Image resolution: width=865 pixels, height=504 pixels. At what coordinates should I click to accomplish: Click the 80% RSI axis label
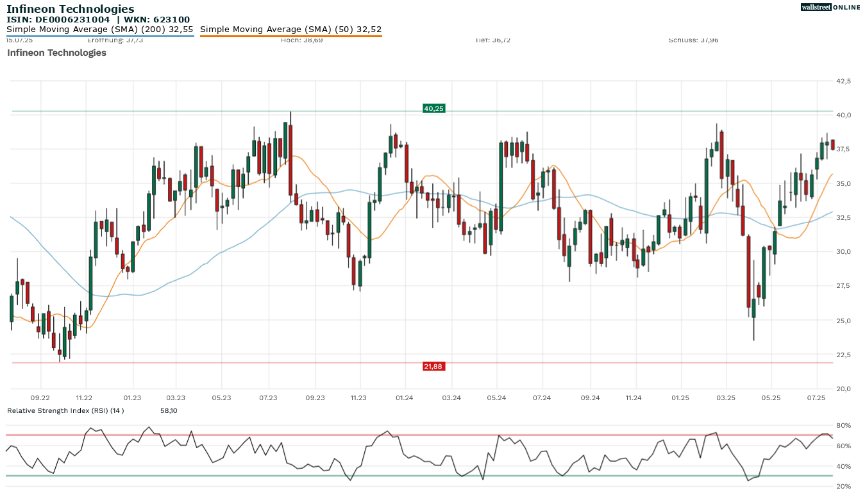(843, 425)
